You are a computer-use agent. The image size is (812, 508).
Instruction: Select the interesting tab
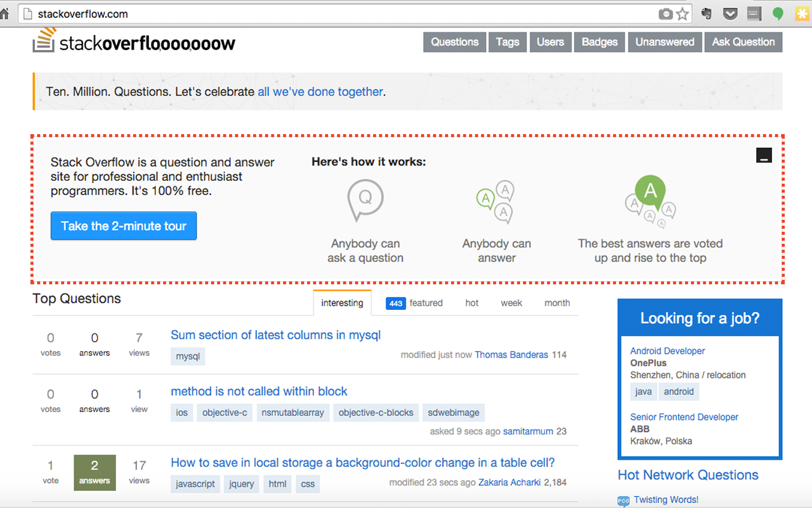(343, 303)
